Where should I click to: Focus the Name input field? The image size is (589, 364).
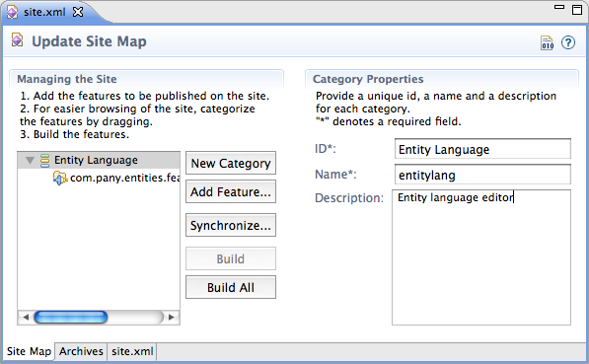click(482, 175)
